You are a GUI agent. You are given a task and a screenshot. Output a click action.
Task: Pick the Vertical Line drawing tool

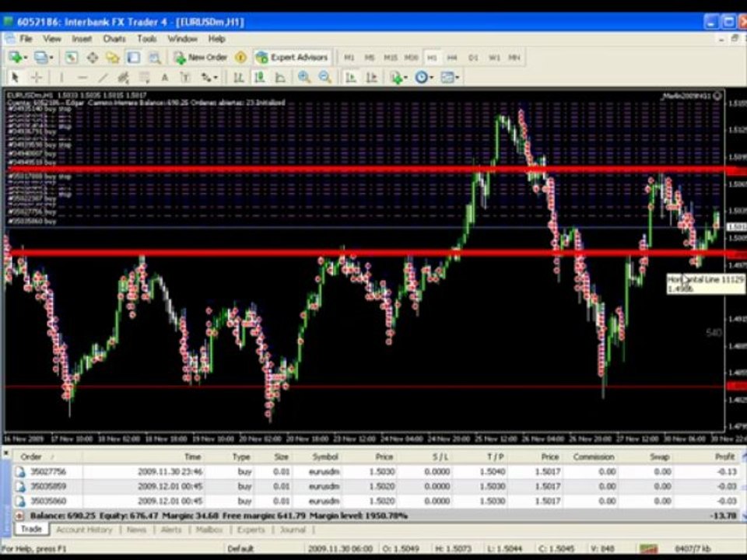tap(61, 77)
